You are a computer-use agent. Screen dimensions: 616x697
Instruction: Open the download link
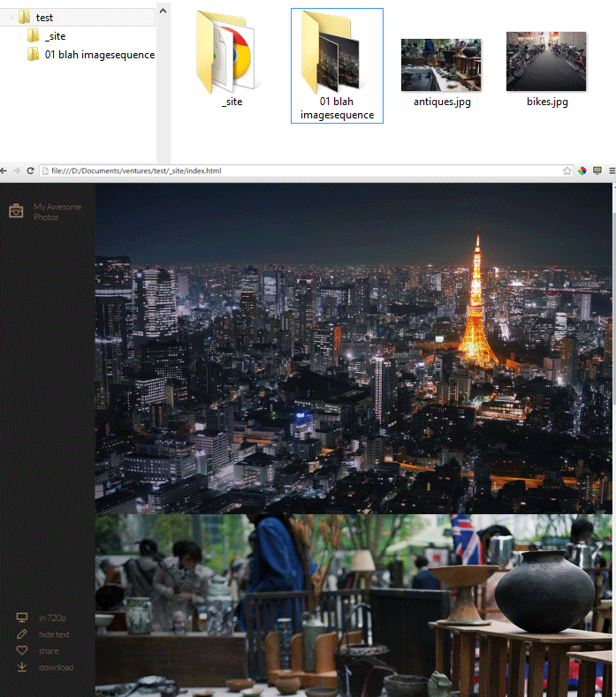click(x=56, y=668)
